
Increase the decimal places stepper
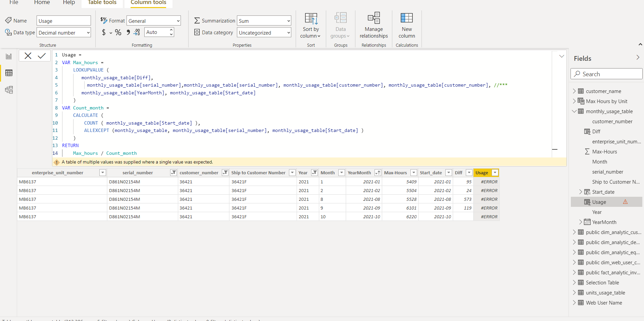[x=171, y=30]
